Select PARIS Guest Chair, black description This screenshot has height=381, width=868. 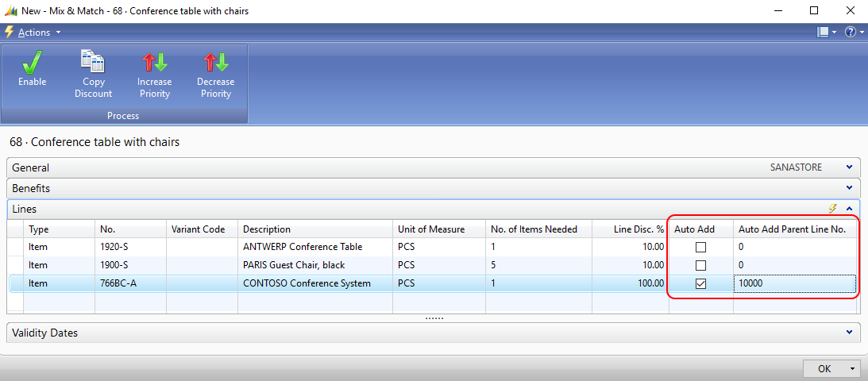point(315,265)
